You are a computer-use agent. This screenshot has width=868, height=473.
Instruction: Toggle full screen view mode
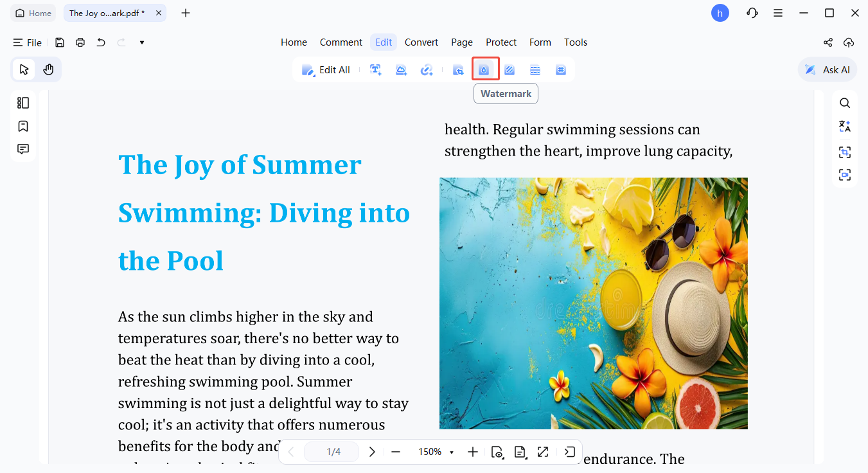pos(543,452)
